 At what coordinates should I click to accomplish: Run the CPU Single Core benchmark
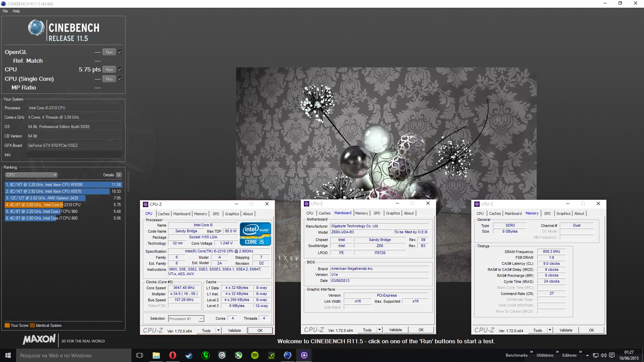point(109,79)
